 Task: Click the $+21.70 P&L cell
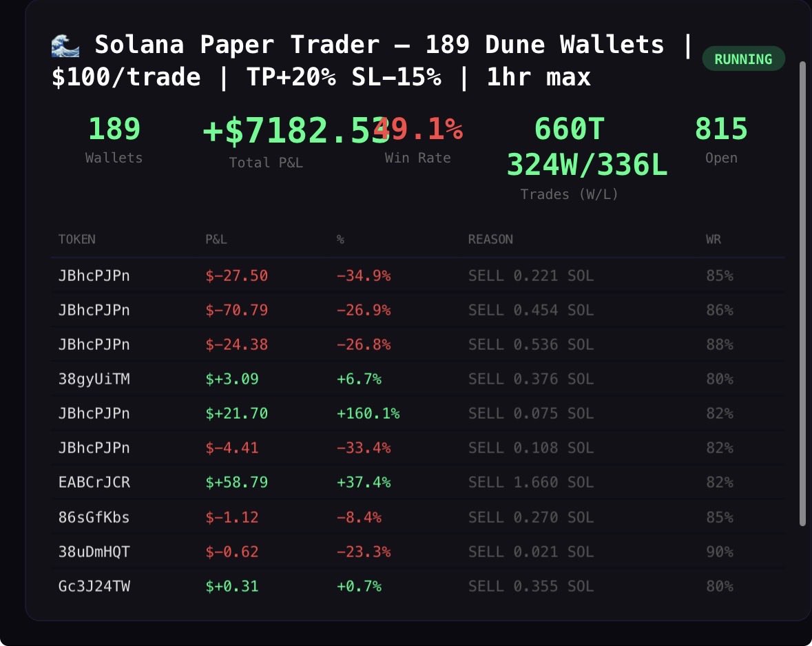(x=237, y=413)
